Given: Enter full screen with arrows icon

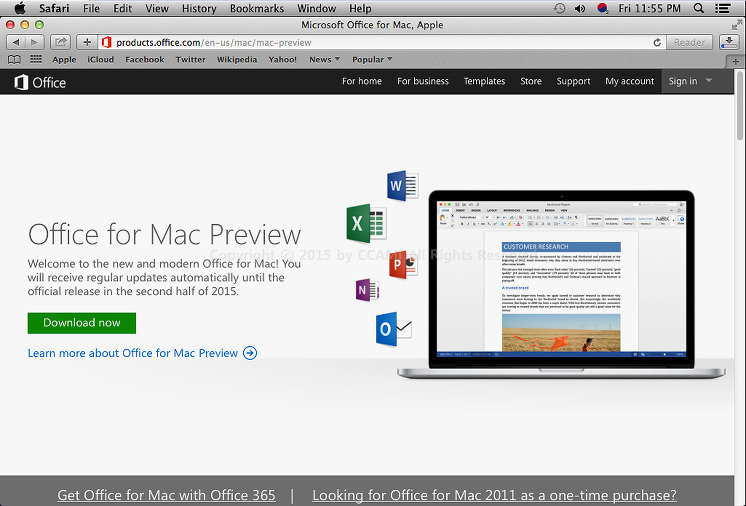Looking at the screenshot, I should [737, 25].
